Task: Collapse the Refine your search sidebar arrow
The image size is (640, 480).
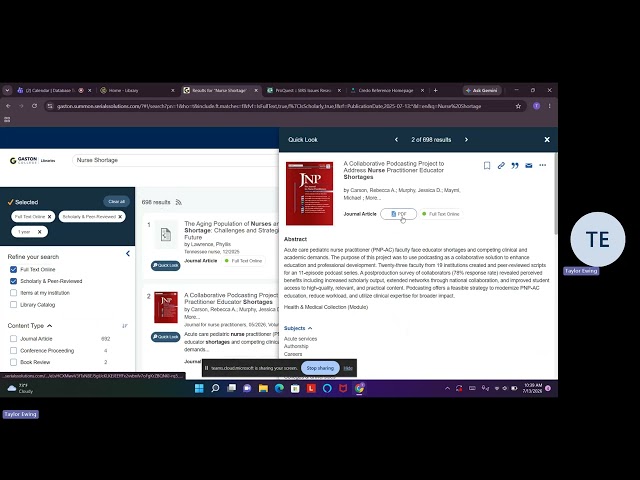Action: tap(128, 253)
